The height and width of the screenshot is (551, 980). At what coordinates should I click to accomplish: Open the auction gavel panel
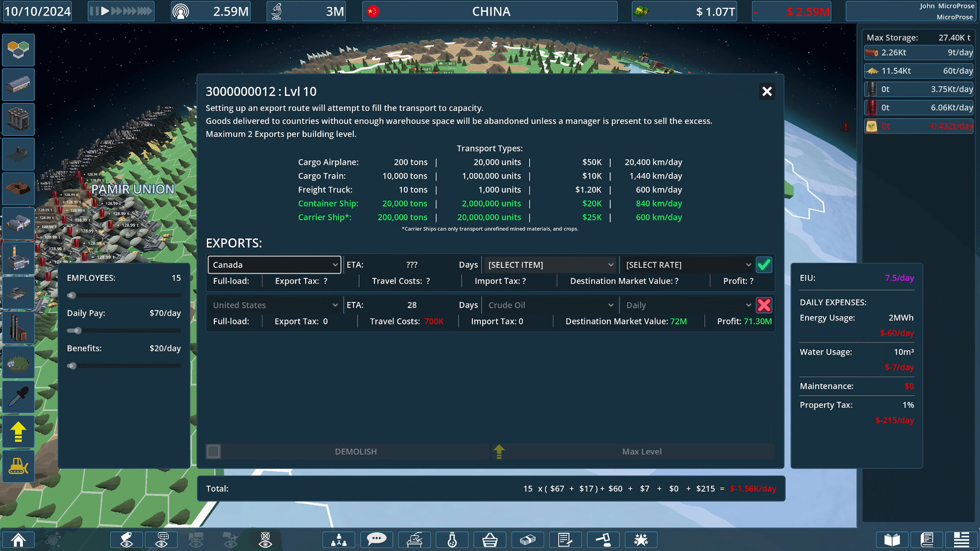603,539
